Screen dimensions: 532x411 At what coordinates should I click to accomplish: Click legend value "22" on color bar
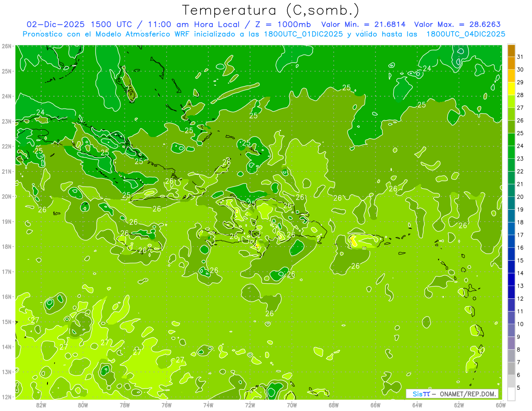520,171
